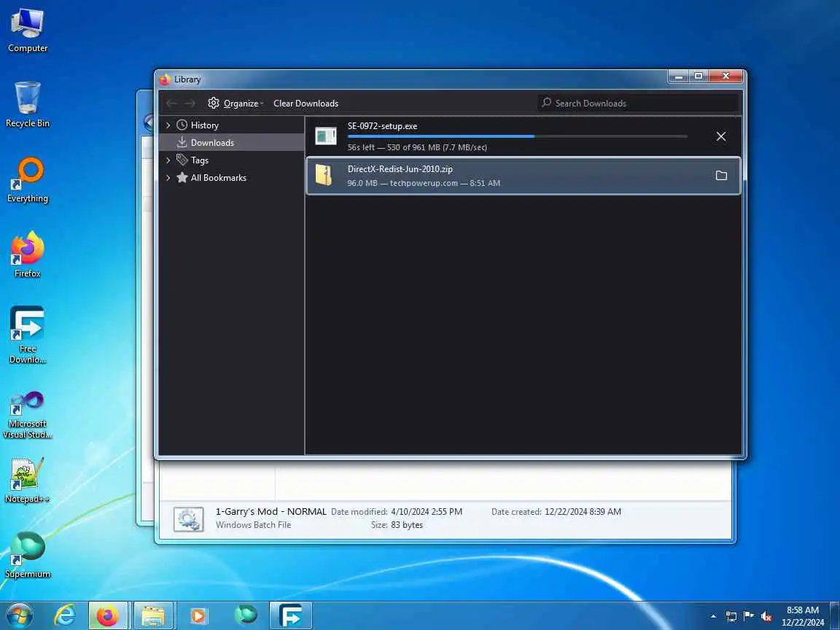This screenshot has height=630, width=840.
Task: Click the DirectX zip archive icon
Action: (324, 175)
